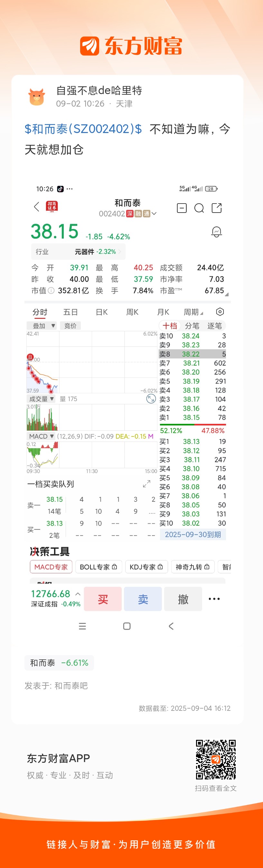Select the 分笔 option
Image resolution: width=263 pixels, height=868 pixels.
point(192,326)
